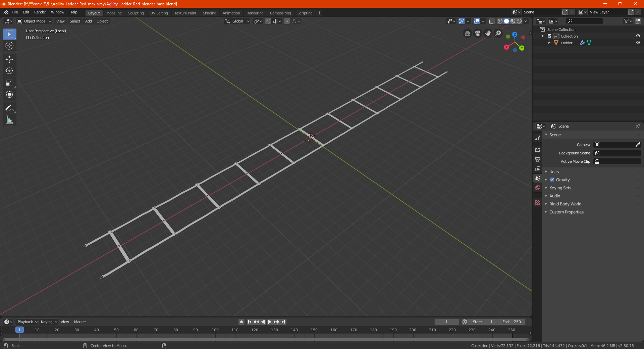Click the Ladder modifier wrench icon

[582, 43]
